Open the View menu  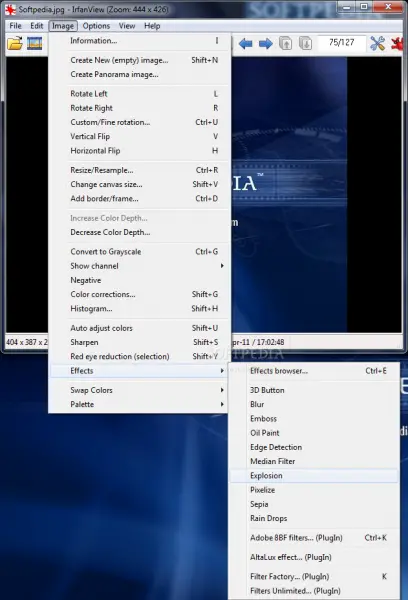pos(127,26)
